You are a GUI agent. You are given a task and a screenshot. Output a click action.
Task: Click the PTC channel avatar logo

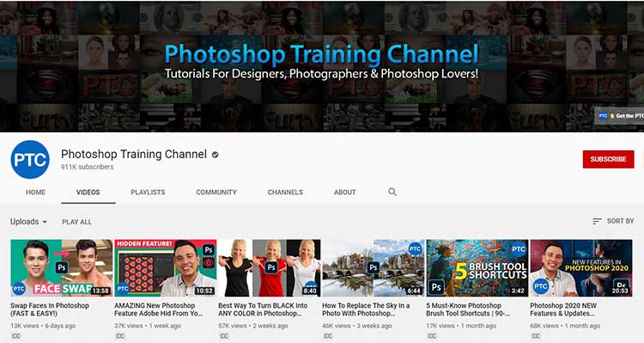click(30, 160)
